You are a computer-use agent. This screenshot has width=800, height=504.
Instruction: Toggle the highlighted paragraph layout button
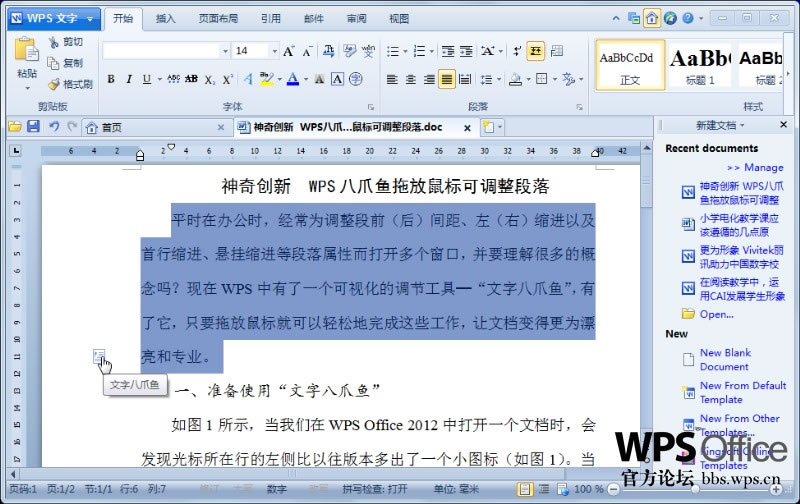(x=535, y=51)
